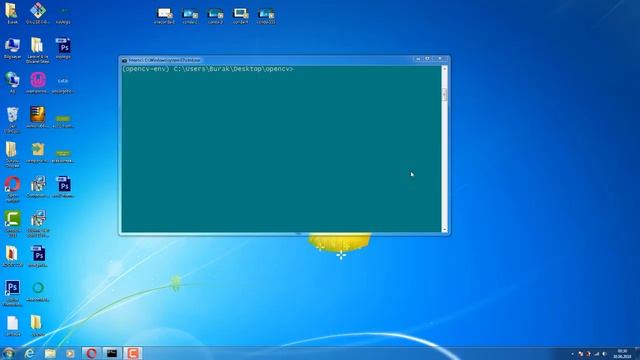The height and width of the screenshot is (360, 640).
Task: Select the orange document file desktop icon
Action: (x=12, y=256)
